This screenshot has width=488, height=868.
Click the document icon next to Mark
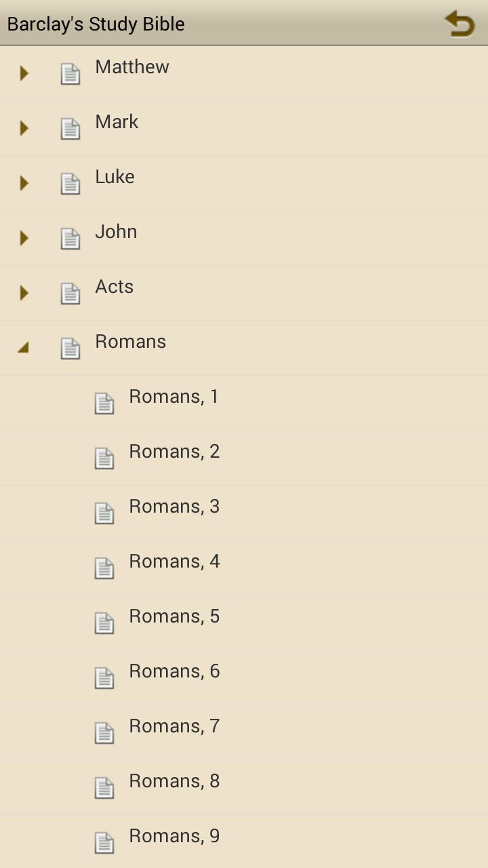point(70,127)
